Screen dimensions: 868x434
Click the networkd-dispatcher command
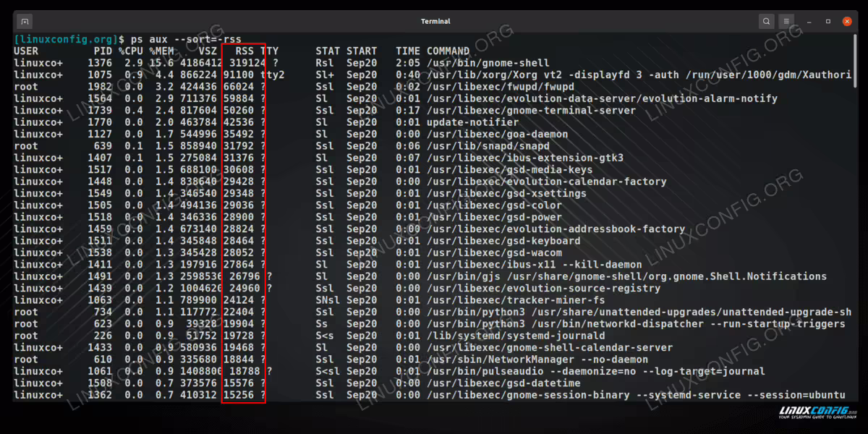point(636,323)
